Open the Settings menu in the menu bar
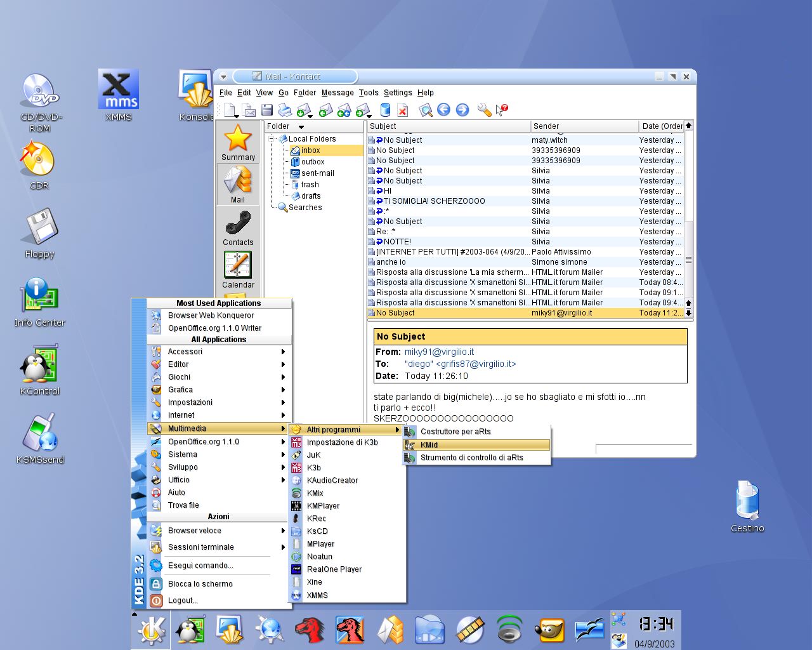 click(x=398, y=93)
